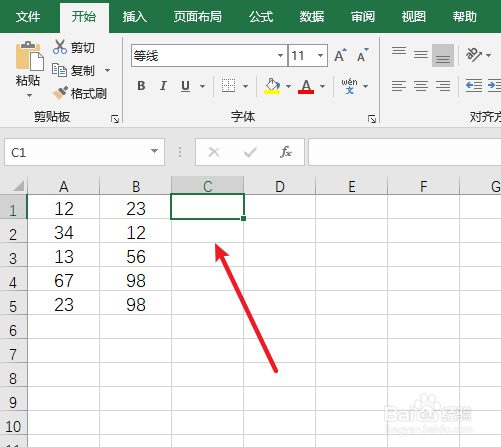Click cell A2 containing 34
The image size is (501, 447).
(63, 232)
